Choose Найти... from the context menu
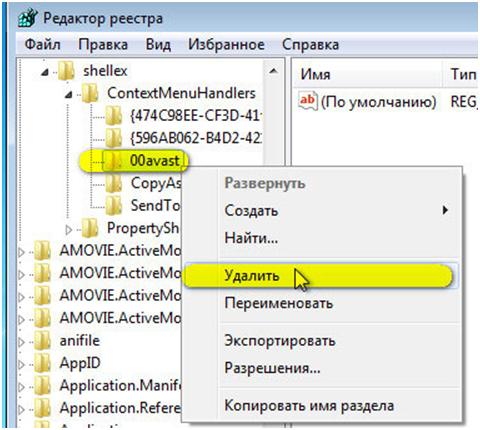 [x=338, y=238]
